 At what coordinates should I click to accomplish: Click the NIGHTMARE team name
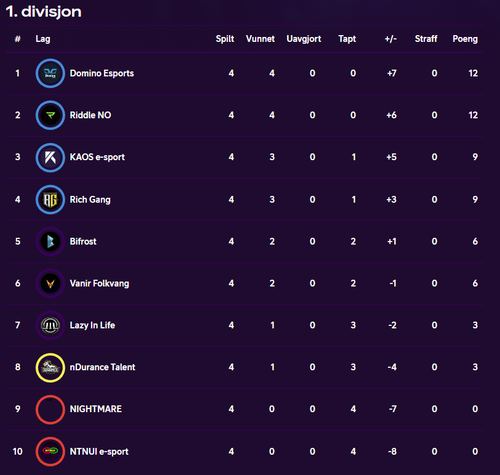tap(96, 409)
